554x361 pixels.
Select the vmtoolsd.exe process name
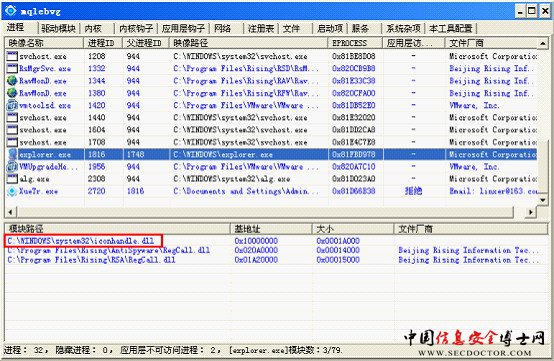(45, 105)
